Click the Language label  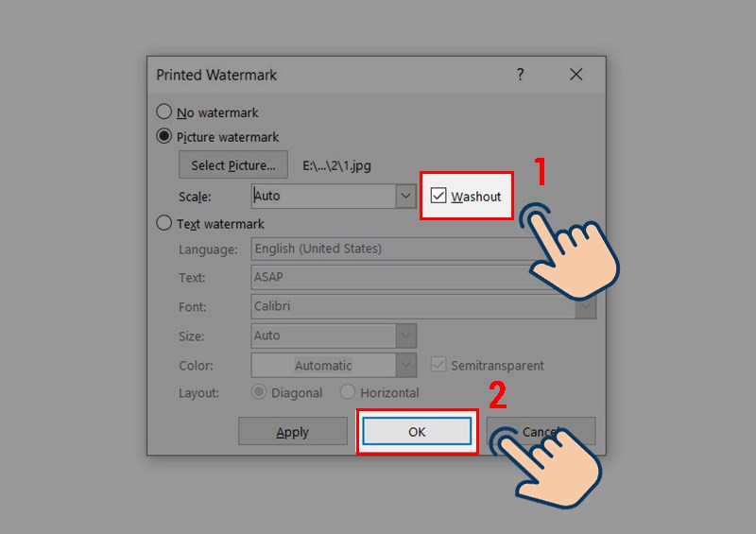208,250
